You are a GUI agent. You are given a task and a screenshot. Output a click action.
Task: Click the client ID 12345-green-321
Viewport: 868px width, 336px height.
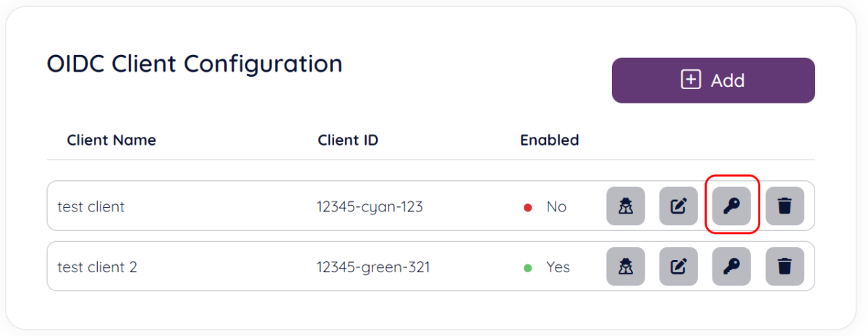pos(373,267)
